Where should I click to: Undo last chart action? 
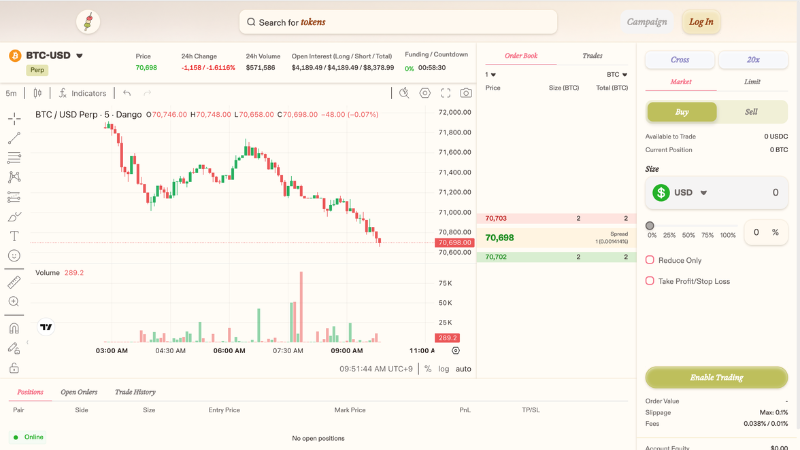point(127,93)
